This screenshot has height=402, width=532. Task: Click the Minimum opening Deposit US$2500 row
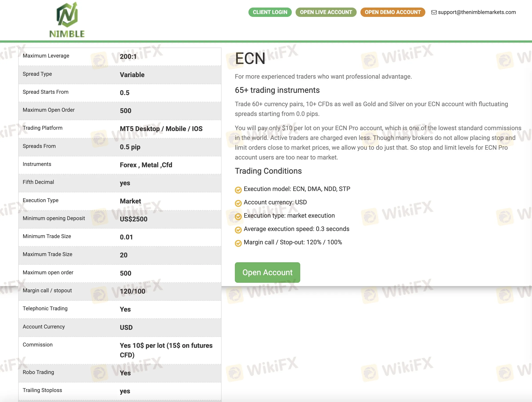click(120, 219)
